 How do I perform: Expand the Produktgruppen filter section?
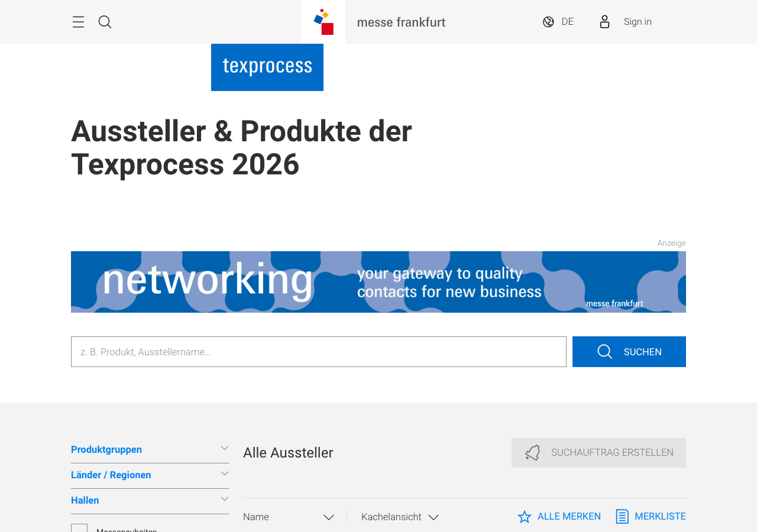(x=150, y=450)
